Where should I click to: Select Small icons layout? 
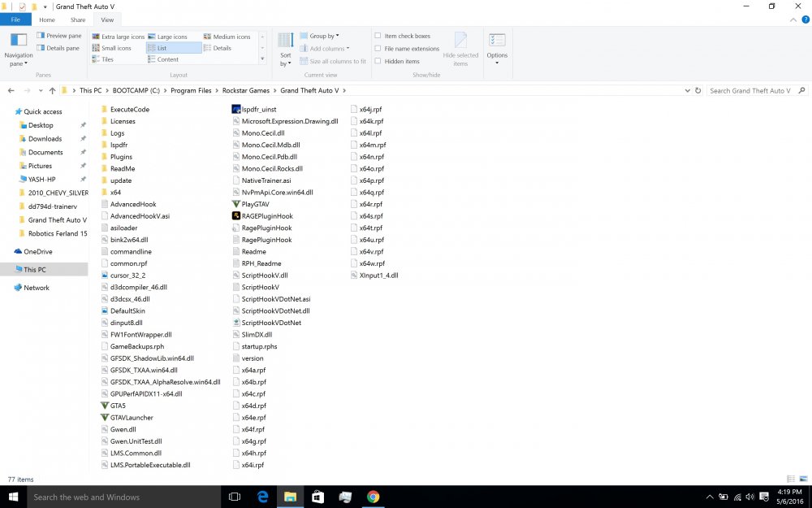(112, 48)
